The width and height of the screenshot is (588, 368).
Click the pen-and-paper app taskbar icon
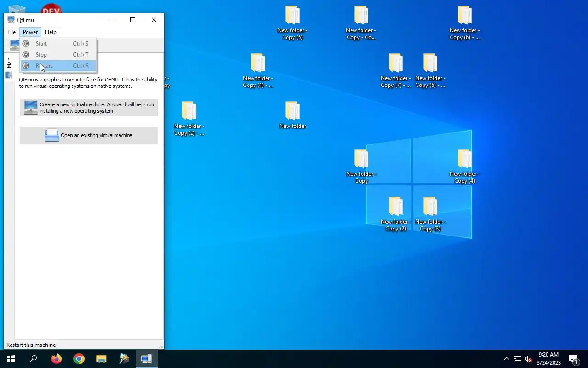coord(124,359)
